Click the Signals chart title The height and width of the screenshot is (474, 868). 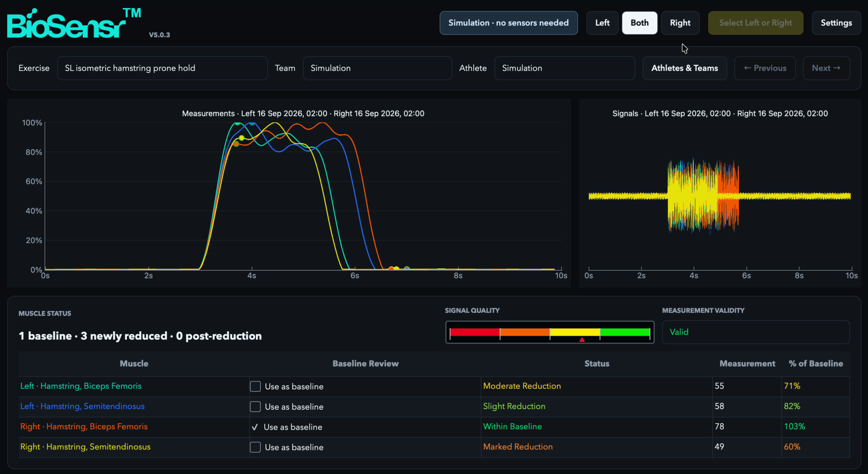(x=720, y=113)
